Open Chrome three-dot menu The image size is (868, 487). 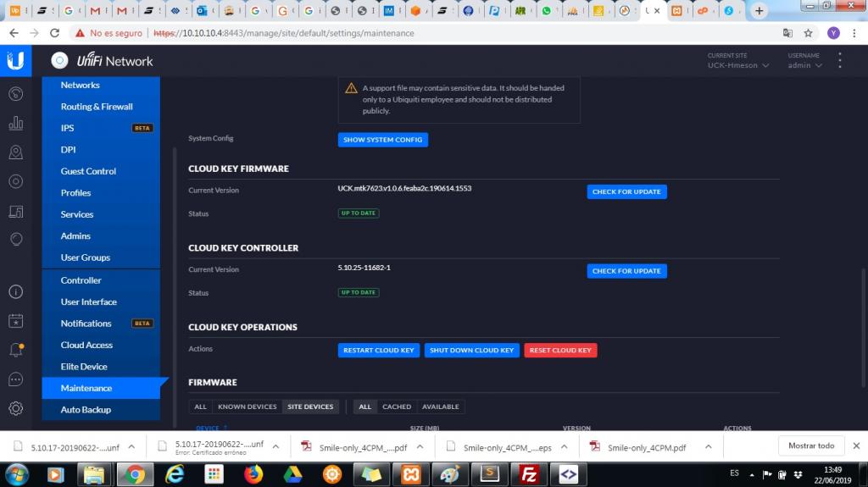pos(854,33)
